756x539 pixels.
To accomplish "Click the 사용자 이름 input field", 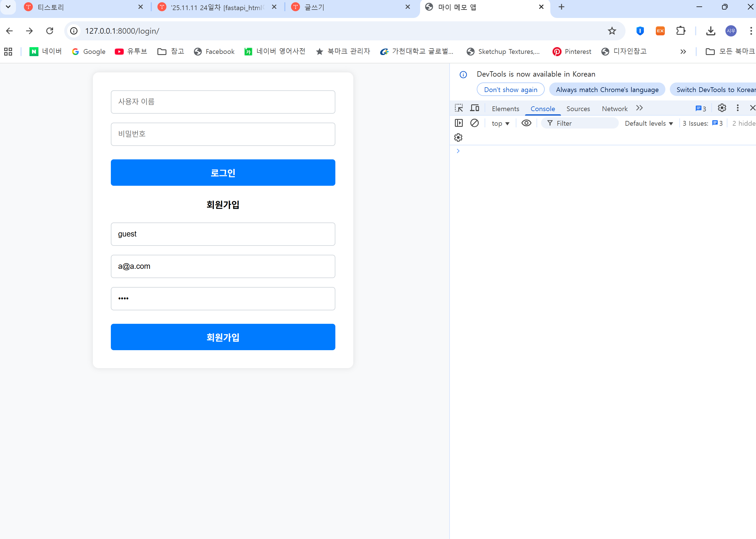I will pos(223,102).
